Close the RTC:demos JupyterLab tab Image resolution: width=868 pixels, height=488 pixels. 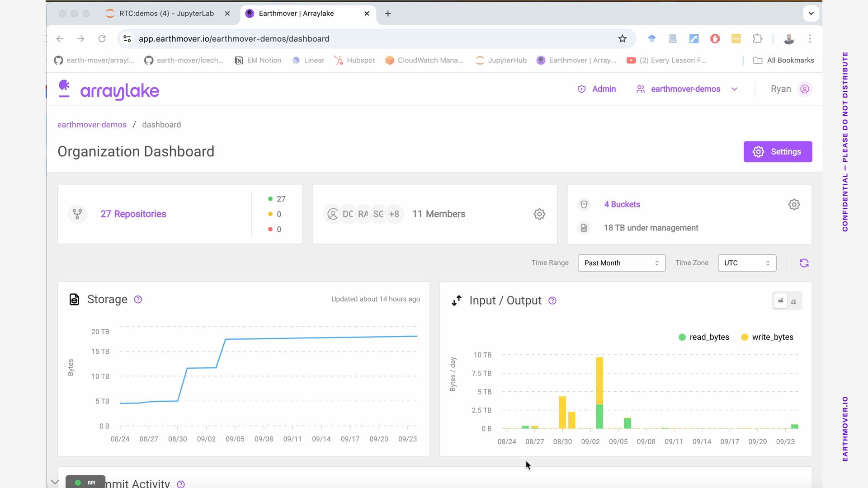coord(227,14)
